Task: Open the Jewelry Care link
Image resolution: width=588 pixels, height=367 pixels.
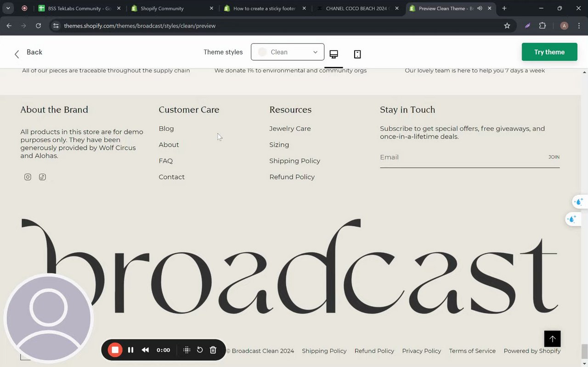Action: pos(290,129)
